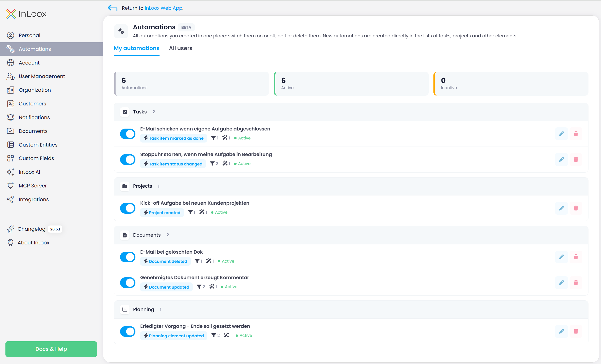Click the Automations gears icon beside title
The width and height of the screenshot is (601, 364).
121,31
